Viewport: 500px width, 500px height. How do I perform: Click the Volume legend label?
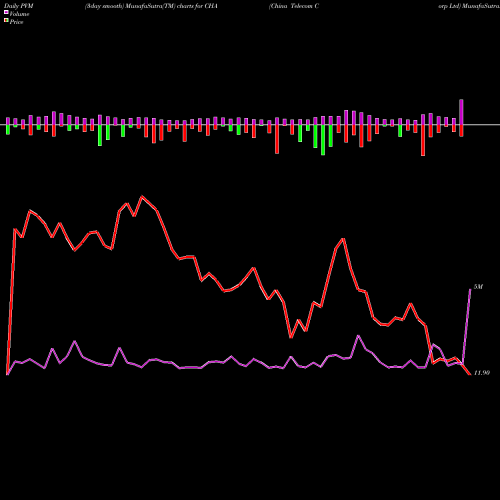point(19,14)
